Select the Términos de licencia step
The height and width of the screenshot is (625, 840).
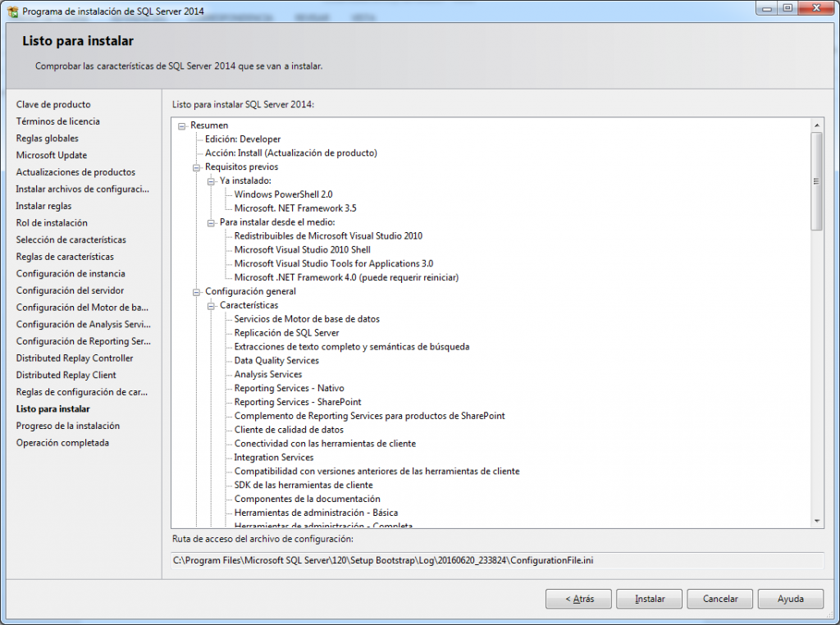point(58,121)
